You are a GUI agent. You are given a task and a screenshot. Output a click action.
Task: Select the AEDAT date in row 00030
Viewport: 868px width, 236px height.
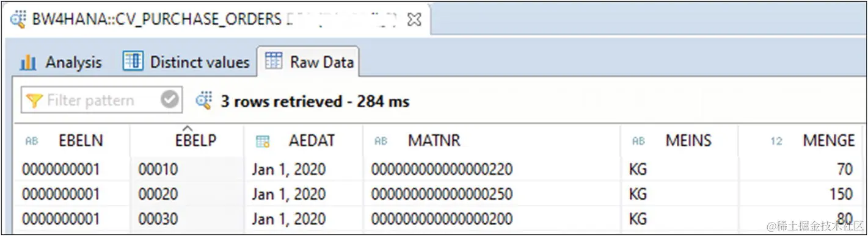pyautogui.click(x=304, y=218)
